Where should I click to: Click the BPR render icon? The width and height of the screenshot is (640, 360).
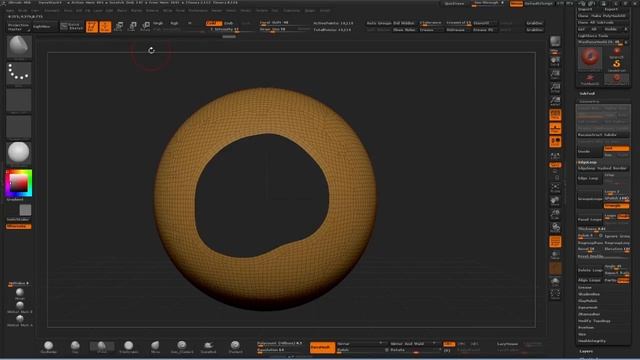[x=555, y=42]
